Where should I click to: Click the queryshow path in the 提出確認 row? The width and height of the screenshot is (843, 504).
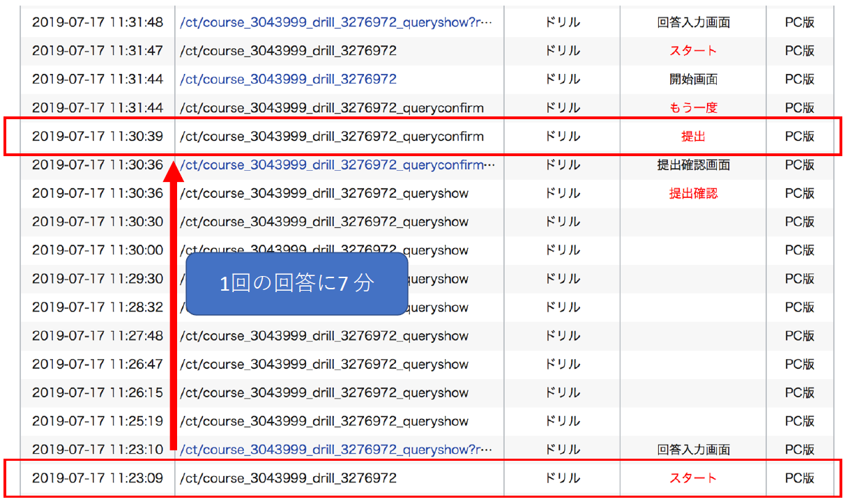(324, 193)
